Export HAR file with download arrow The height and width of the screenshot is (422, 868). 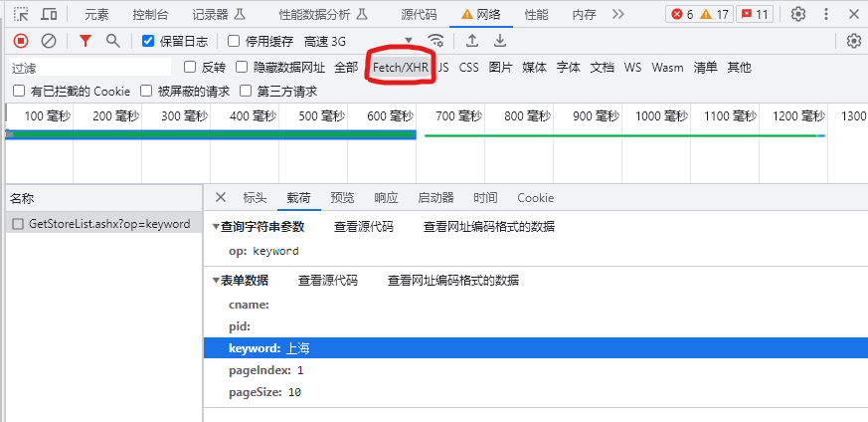(500, 41)
